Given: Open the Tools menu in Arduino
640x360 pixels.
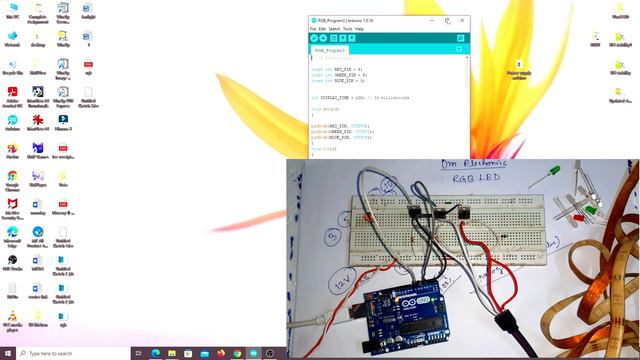Looking at the screenshot, I should click(x=347, y=29).
